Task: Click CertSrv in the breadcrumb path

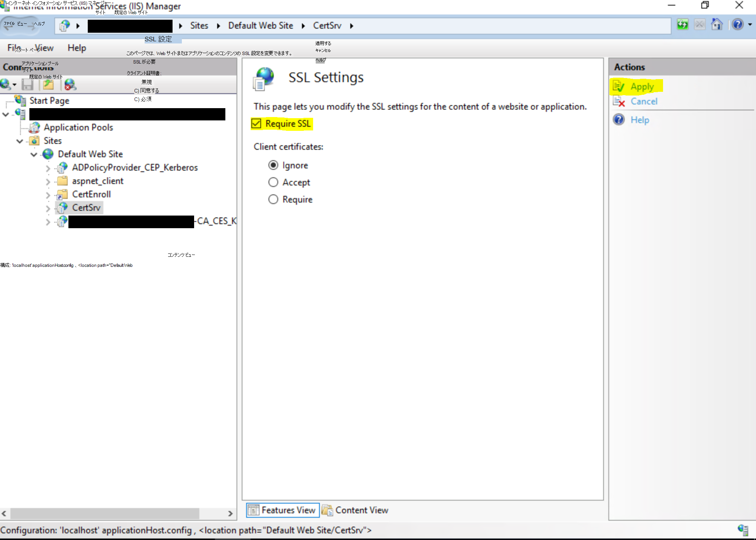Action: [x=327, y=25]
